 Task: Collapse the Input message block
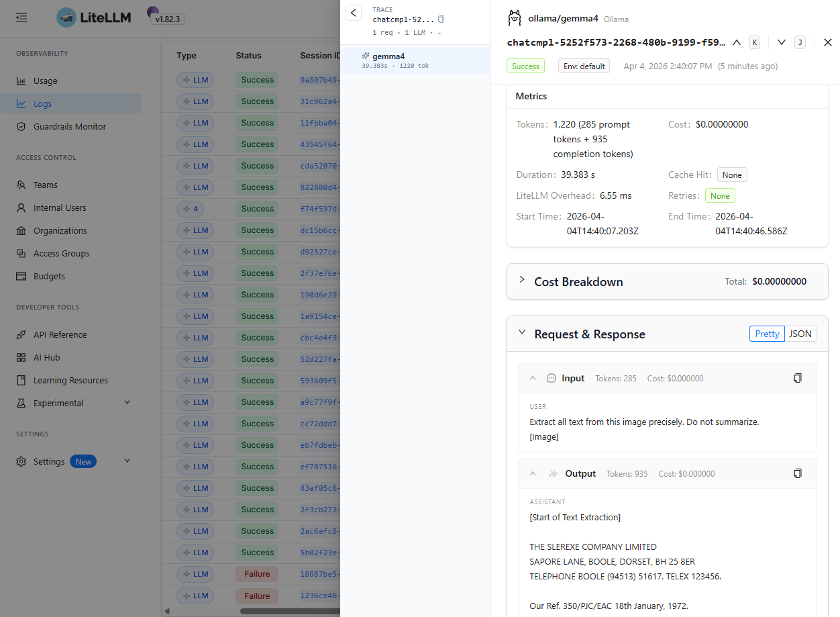click(533, 379)
